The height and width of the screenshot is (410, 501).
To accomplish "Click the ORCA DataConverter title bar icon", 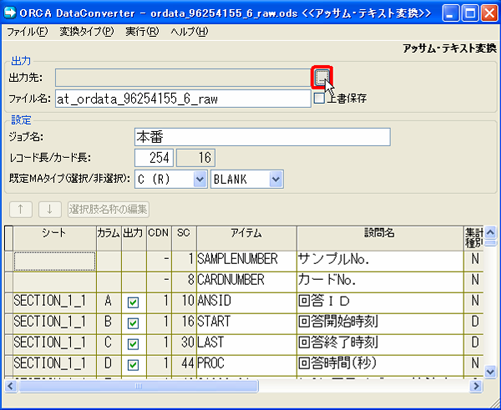I will click(10, 13).
